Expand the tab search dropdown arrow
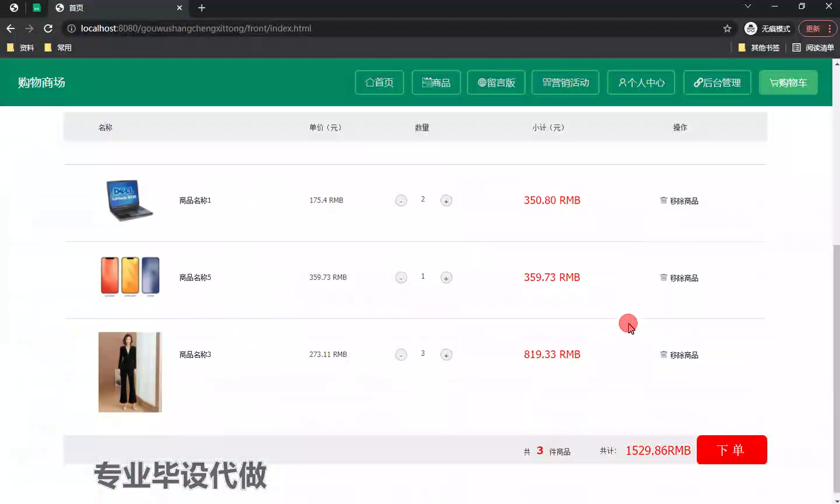 click(x=748, y=6)
